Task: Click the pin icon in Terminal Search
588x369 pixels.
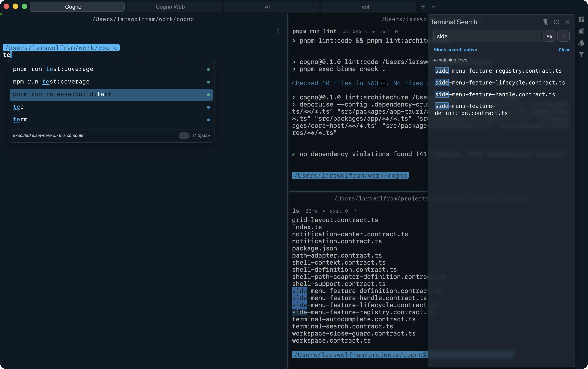Action: (x=545, y=22)
